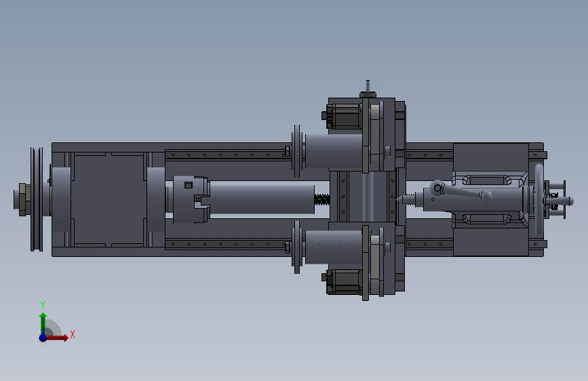588x381 pixels.
Task: Select the lower stepper motor on the carriage
Action: pyautogui.click(x=343, y=281)
